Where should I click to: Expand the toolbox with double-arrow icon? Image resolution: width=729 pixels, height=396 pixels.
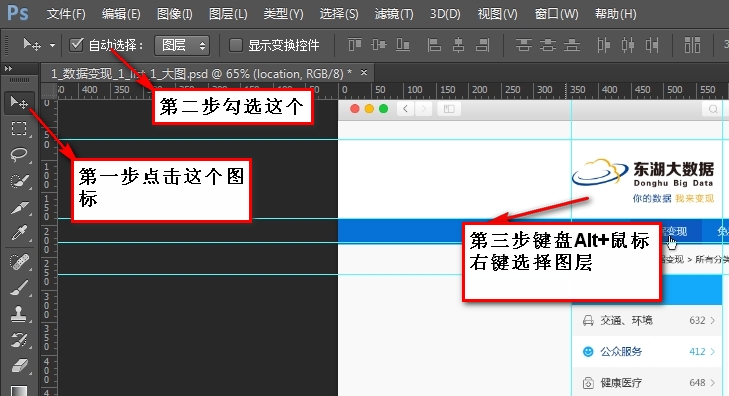click(8, 69)
